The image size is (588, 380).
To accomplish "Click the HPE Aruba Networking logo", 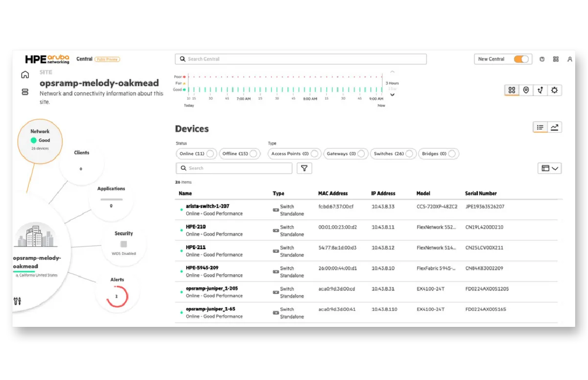I will click(x=47, y=59).
